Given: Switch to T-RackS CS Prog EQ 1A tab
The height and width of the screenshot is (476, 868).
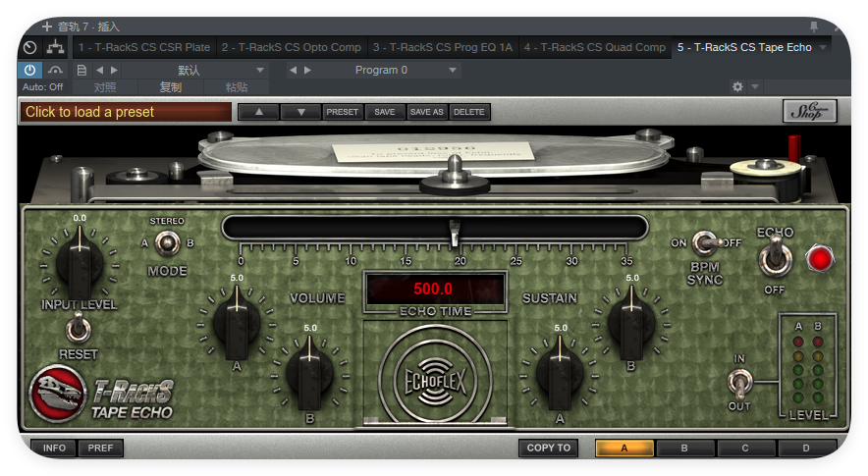Looking at the screenshot, I should coord(443,47).
